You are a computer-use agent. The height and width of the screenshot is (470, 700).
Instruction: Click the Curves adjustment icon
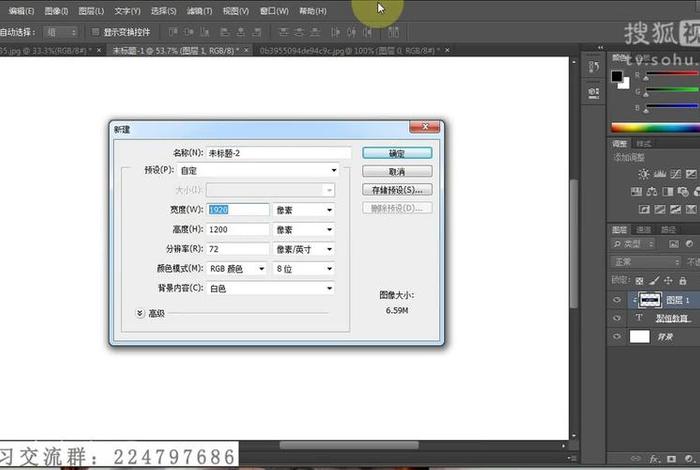tap(676, 174)
